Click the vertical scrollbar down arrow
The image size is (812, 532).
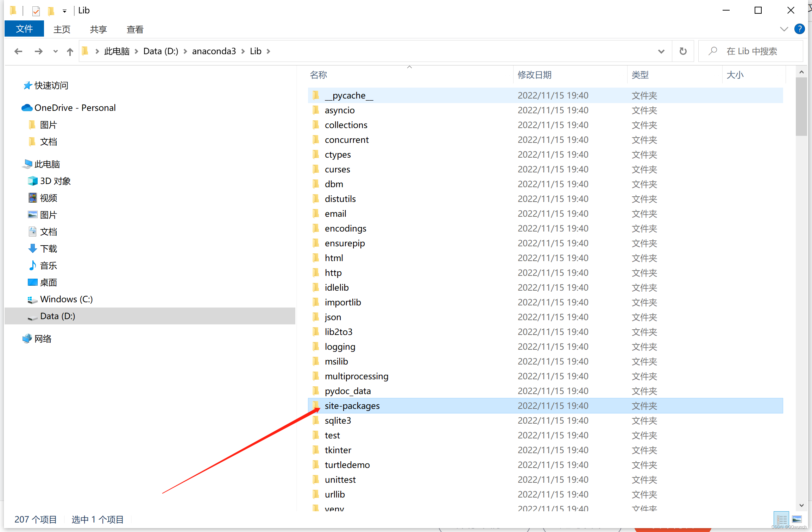tap(801, 505)
